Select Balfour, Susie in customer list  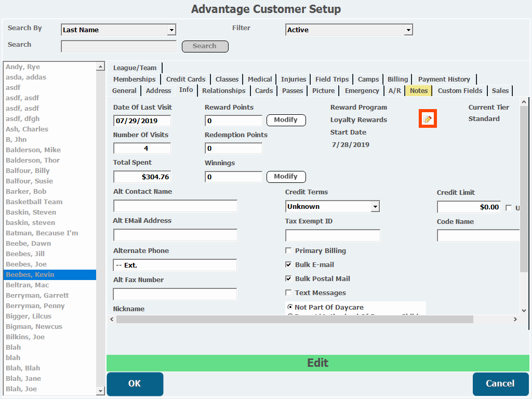pos(29,181)
